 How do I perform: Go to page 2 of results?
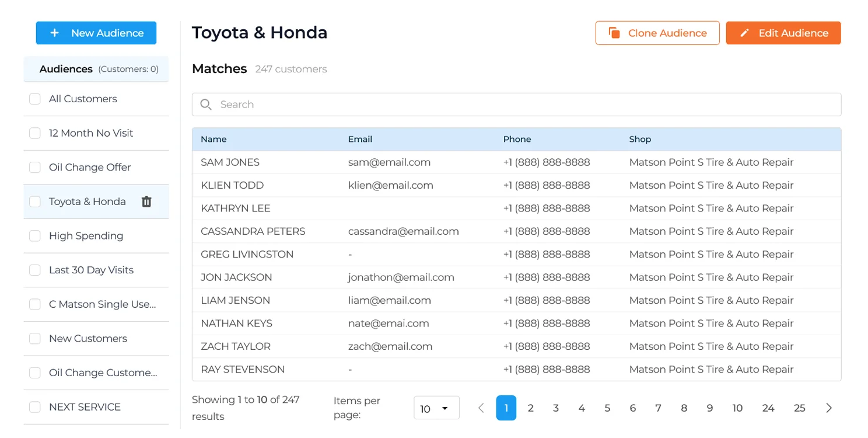tap(530, 408)
